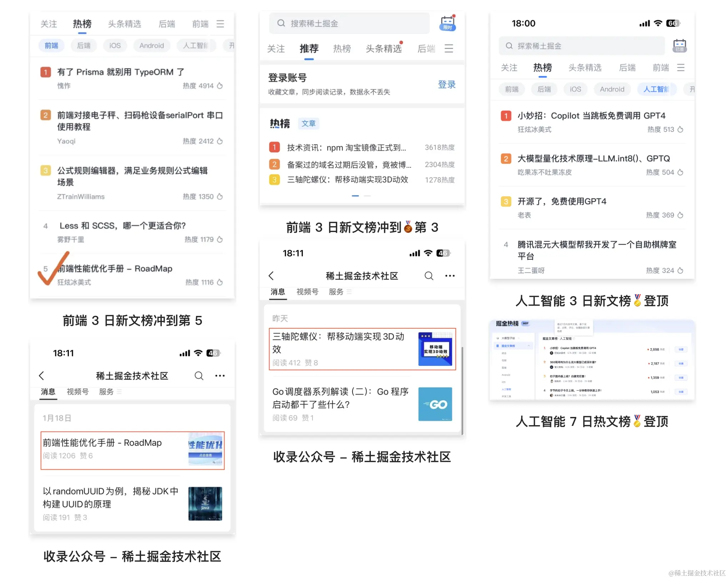Select the 视频号 tab on the 三轴陀螺仪 WeChat screen
The width and height of the screenshot is (728, 579).
click(x=308, y=292)
